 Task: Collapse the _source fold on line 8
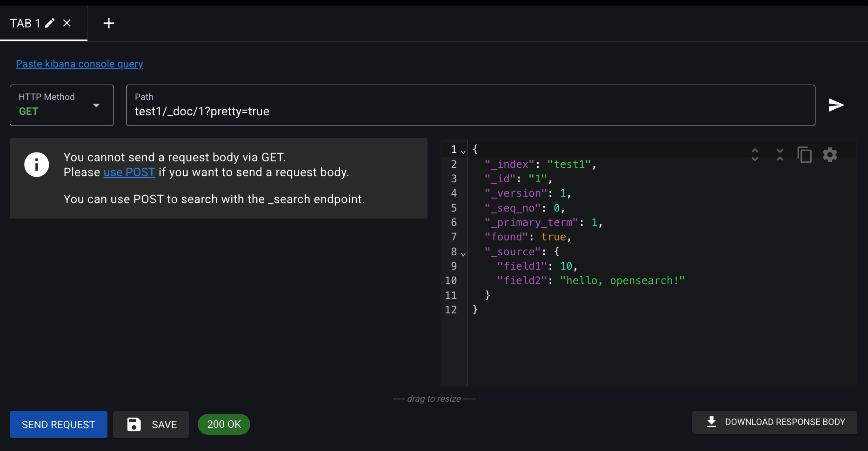point(463,254)
